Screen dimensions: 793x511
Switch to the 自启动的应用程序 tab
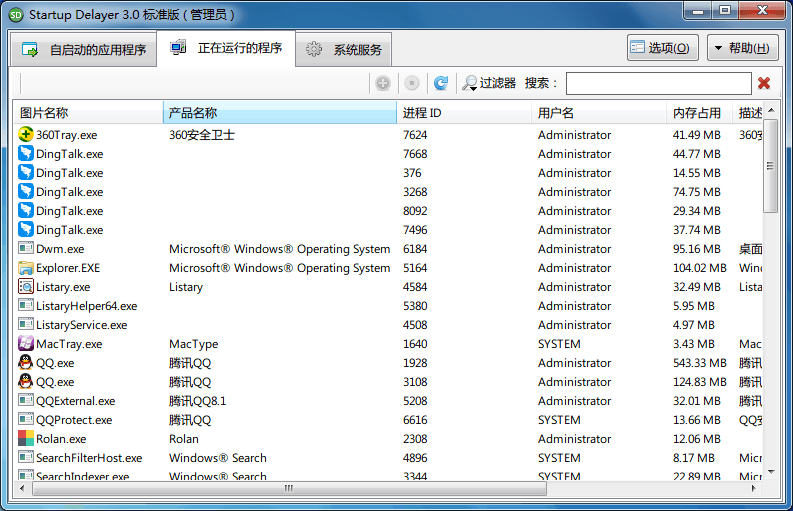pos(85,50)
